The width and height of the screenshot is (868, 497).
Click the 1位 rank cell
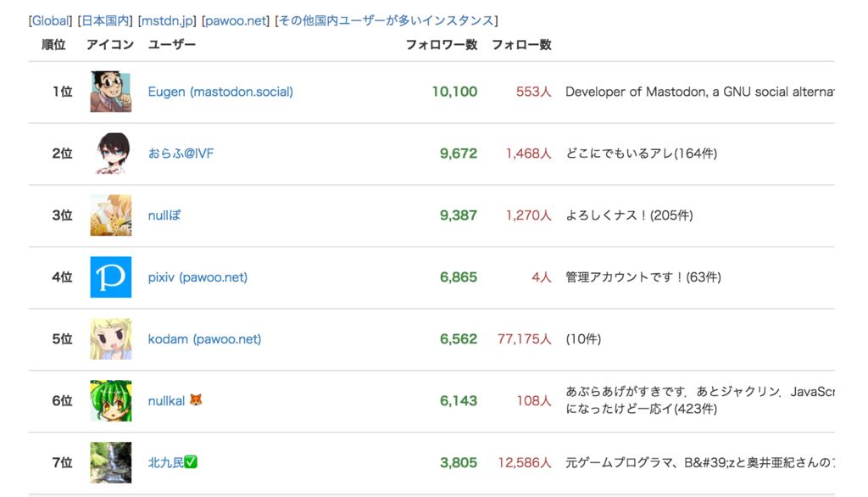click(63, 92)
